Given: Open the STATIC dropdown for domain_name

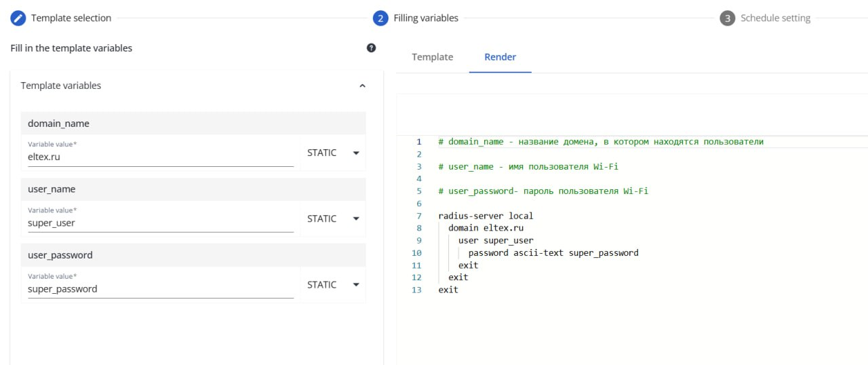Looking at the screenshot, I should tap(332, 153).
